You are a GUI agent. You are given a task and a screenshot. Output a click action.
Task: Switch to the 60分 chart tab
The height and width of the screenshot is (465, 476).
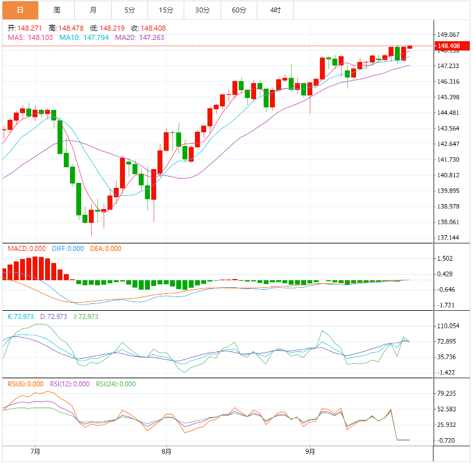[239, 10]
